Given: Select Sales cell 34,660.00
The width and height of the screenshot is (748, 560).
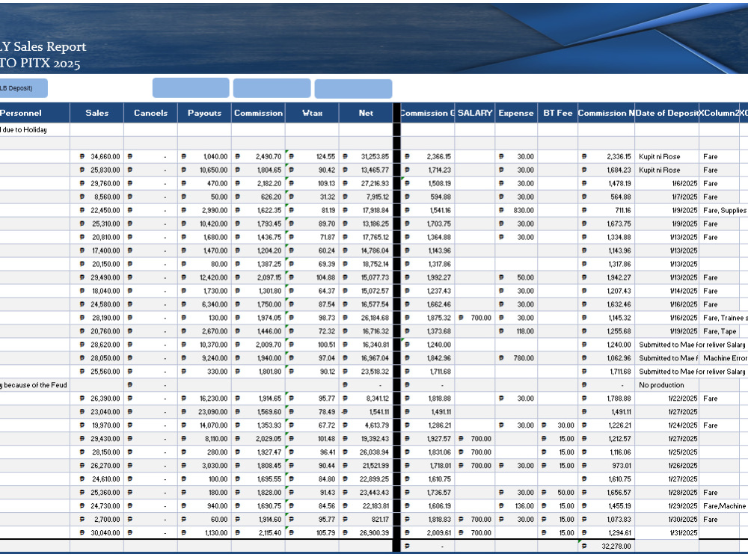Looking at the screenshot, I should pos(96,156).
